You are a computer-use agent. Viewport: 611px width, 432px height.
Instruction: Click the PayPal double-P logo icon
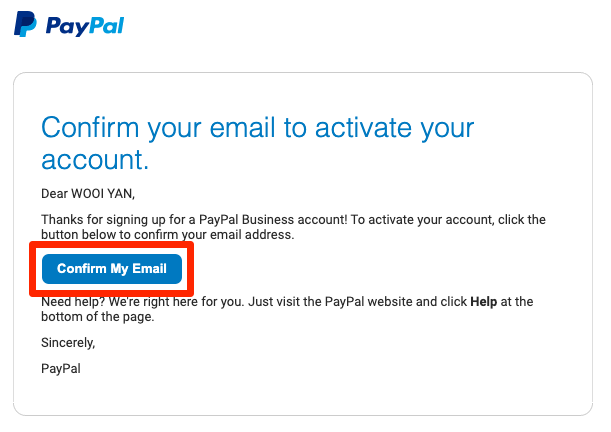coord(25,24)
